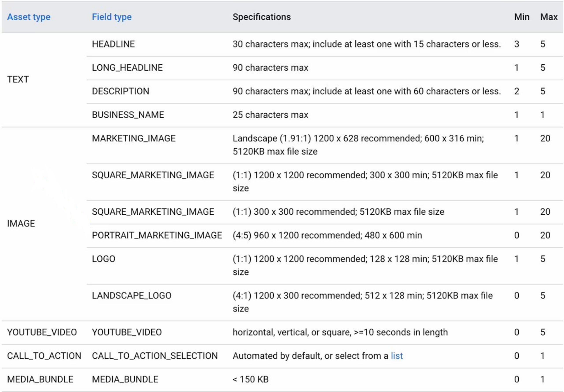
Task: Click the TEXT asset type cell
Action: (18, 80)
